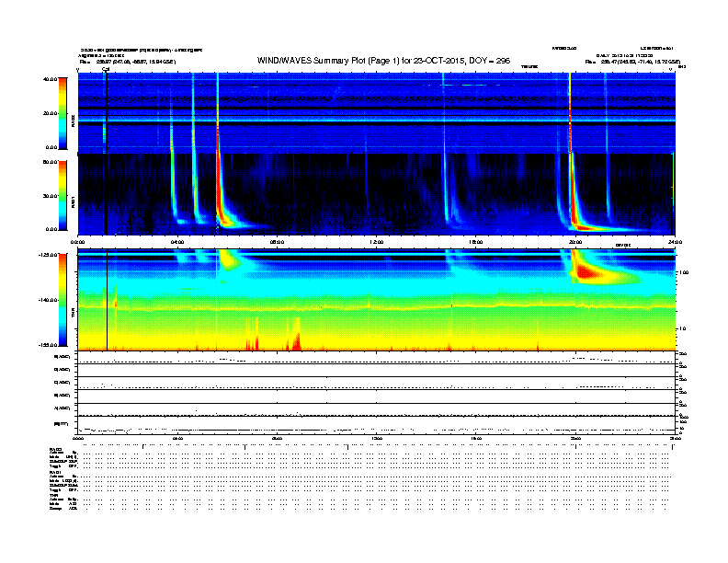Click the TNR vertical axis label
The height and width of the screenshot is (563, 728).
pyautogui.click(x=73, y=314)
